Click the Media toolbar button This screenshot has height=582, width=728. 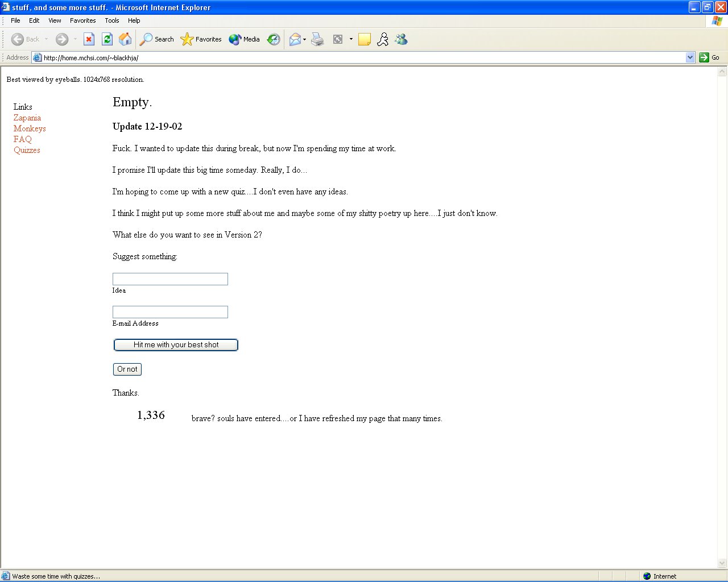point(245,39)
